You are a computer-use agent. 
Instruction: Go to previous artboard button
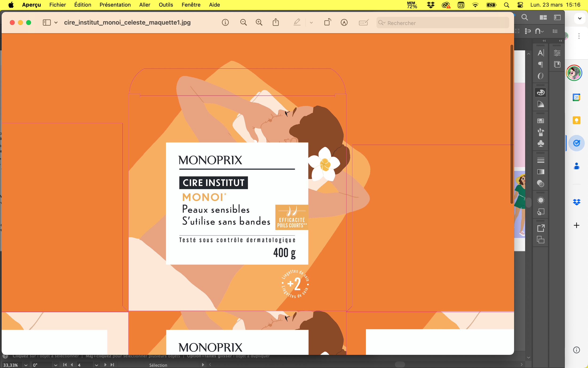tap(72, 365)
